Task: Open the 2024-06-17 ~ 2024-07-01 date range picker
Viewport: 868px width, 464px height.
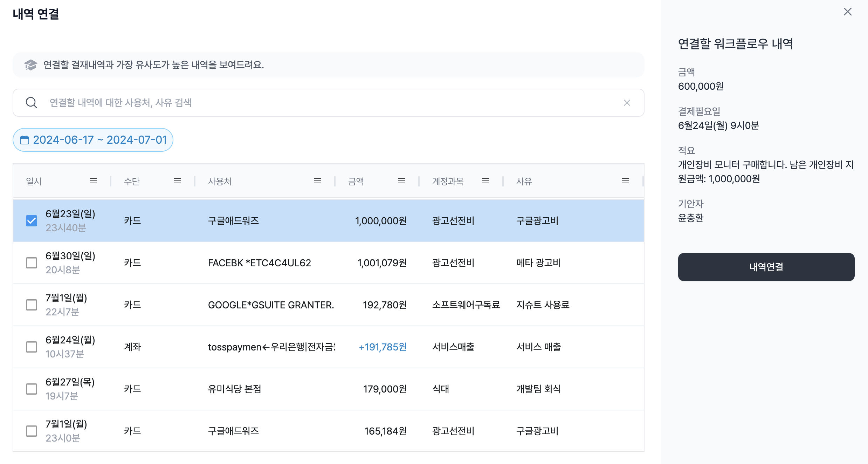Action: [x=93, y=140]
